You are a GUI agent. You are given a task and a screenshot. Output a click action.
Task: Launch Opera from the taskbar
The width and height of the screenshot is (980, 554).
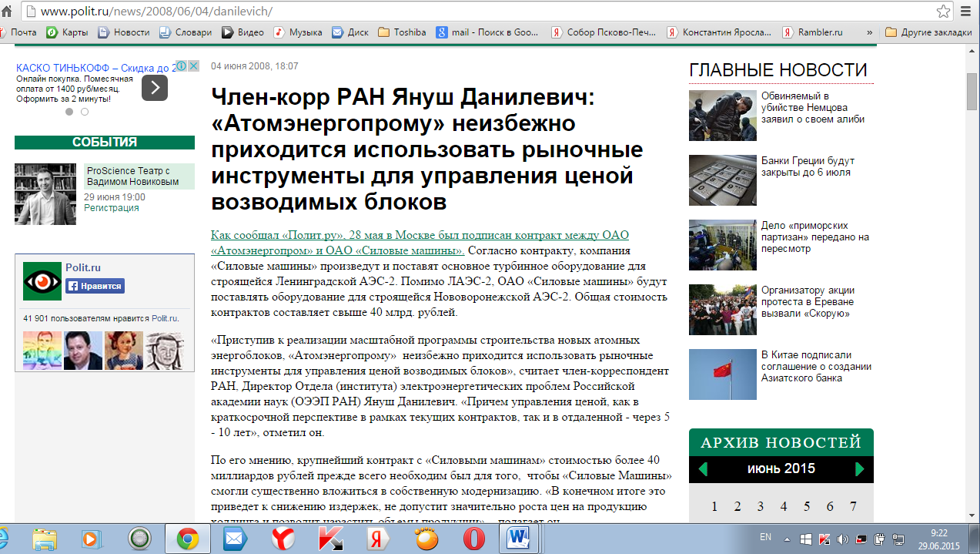pos(473,539)
